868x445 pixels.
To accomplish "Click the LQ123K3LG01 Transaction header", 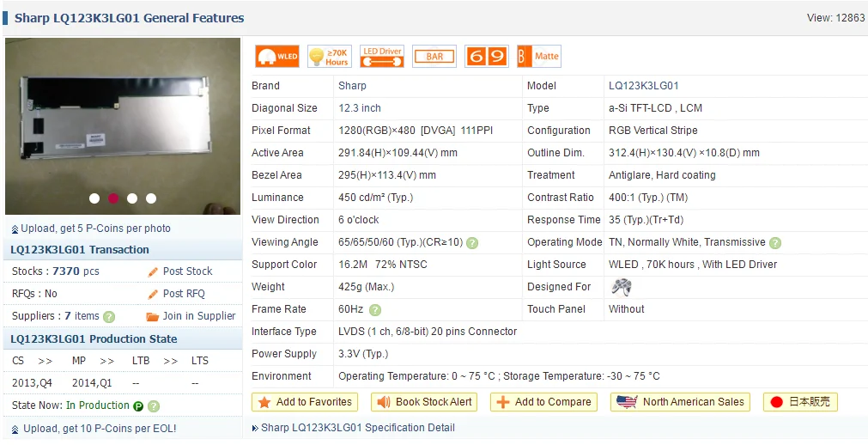I will (x=80, y=250).
